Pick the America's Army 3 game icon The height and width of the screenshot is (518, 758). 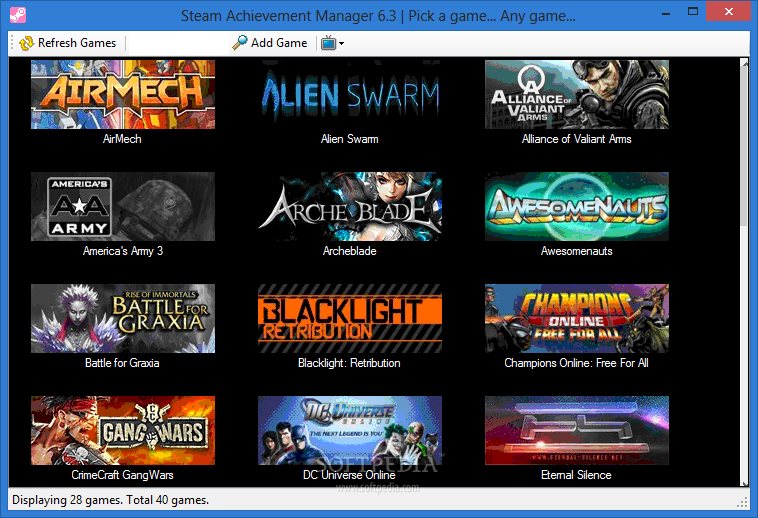click(122, 206)
